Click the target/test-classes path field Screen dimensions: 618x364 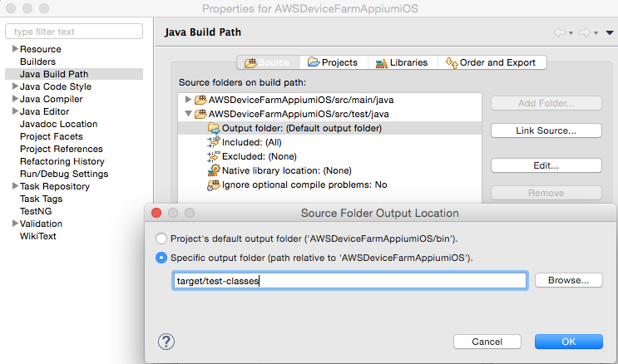point(350,281)
